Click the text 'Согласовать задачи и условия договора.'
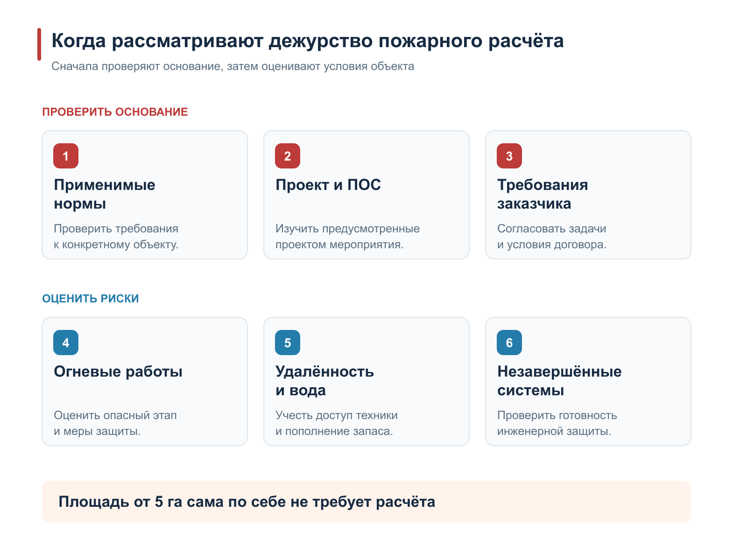747x560 pixels. (552, 237)
